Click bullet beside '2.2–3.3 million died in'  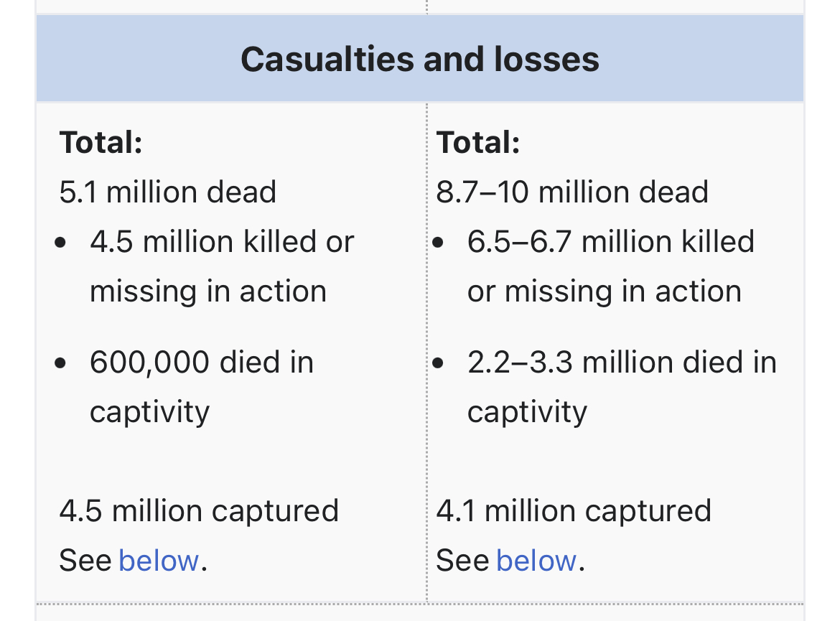439,363
